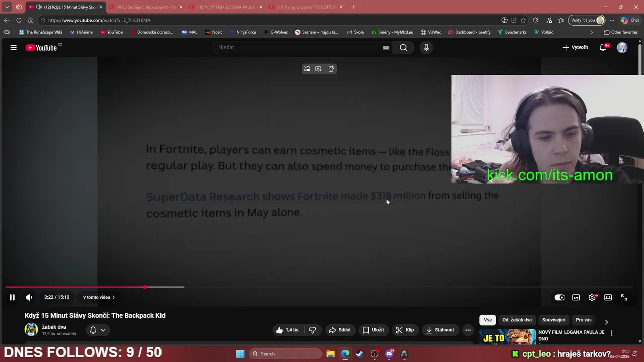This screenshot has height=362, width=644.
Task: Download the video with Stáhnout
Action: click(440, 330)
